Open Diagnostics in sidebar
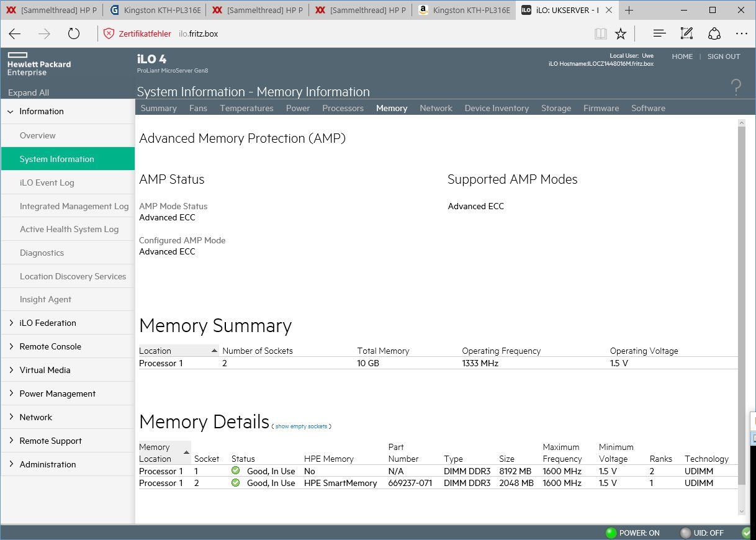This screenshot has height=540, width=756. (x=68, y=253)
